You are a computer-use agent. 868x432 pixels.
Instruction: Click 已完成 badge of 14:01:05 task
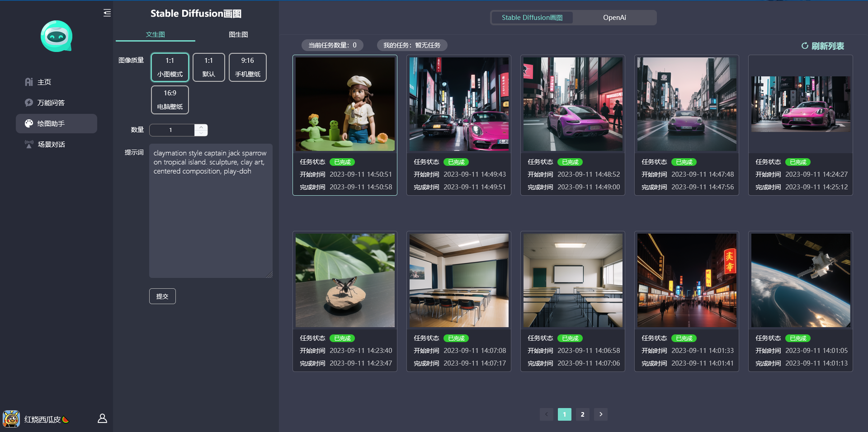click(798, 338)
